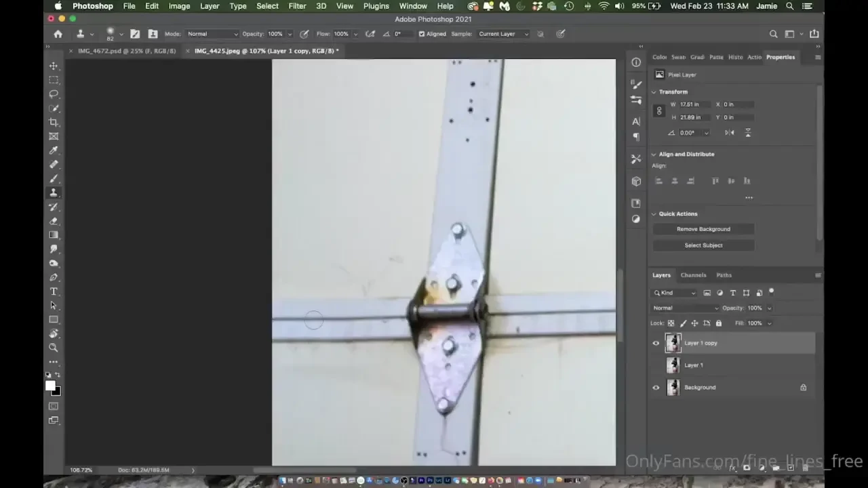Select the Crop tool

click(54, 122)
